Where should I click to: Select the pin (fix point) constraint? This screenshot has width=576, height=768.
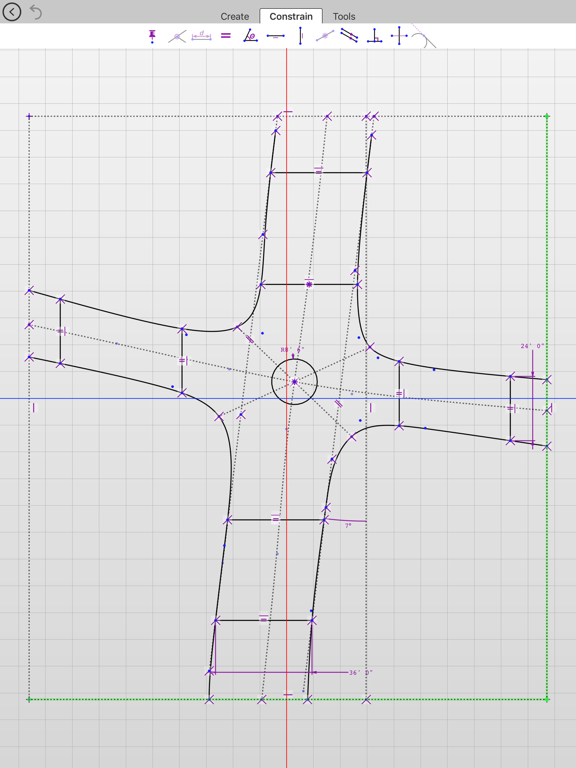[152, 36]
